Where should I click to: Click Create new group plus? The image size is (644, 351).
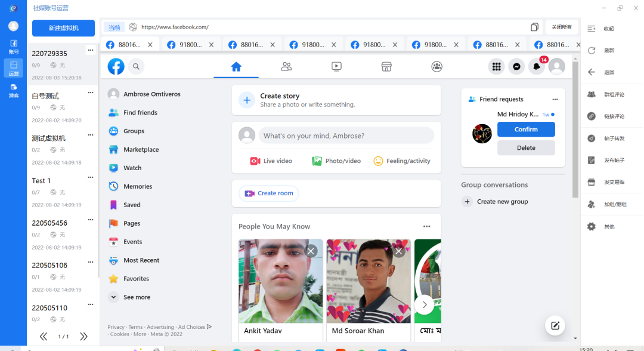coord(467,202)
